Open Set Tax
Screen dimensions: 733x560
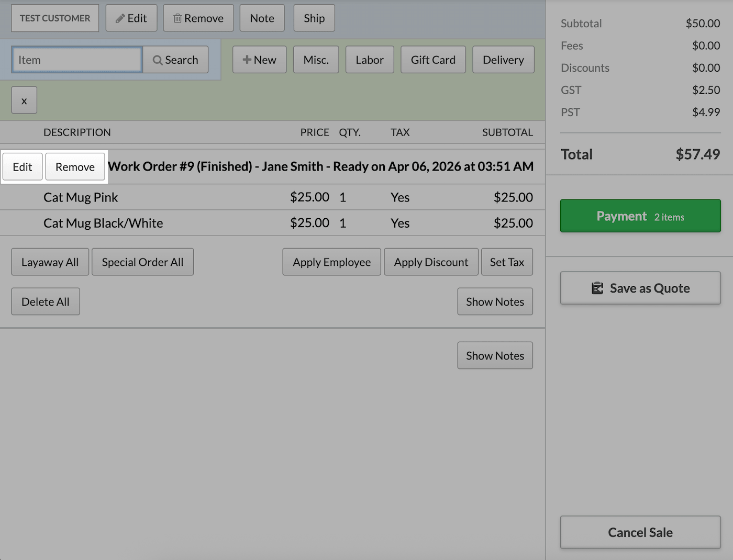(x=507, y=262)
